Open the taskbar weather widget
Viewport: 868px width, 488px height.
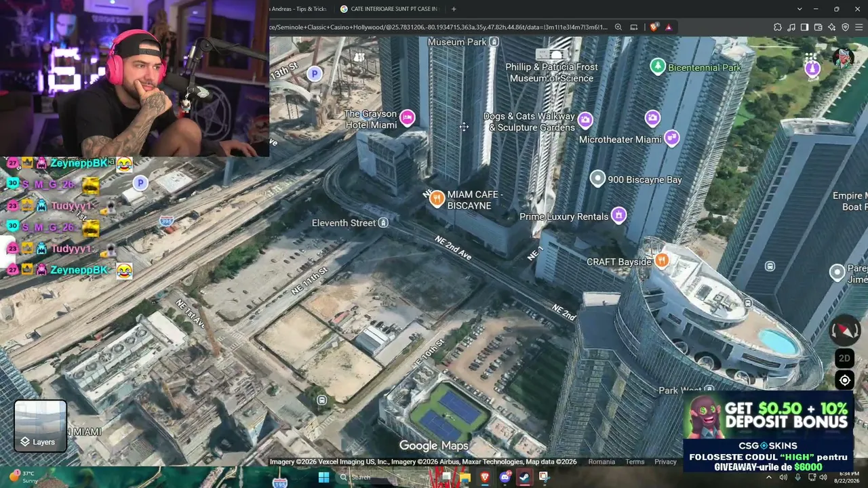(x=24, y=477)
